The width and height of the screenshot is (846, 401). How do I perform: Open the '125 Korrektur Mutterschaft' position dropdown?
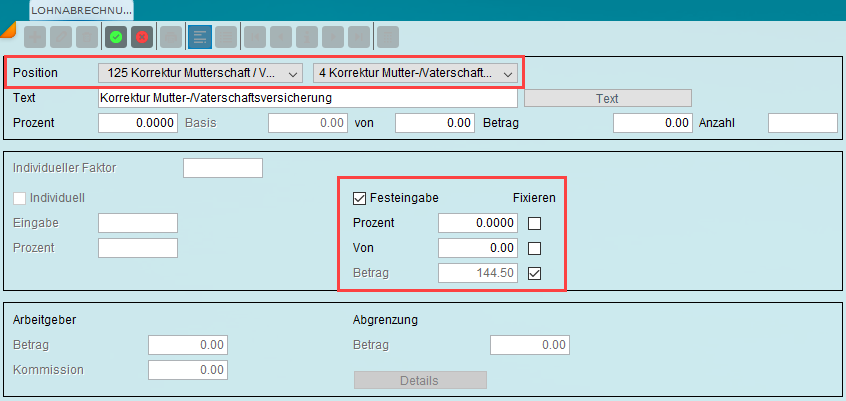pyautogui.click(x=200, y=73)
